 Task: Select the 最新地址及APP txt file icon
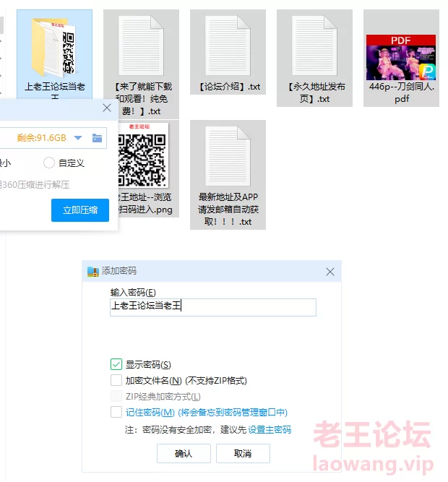point(228,155)
